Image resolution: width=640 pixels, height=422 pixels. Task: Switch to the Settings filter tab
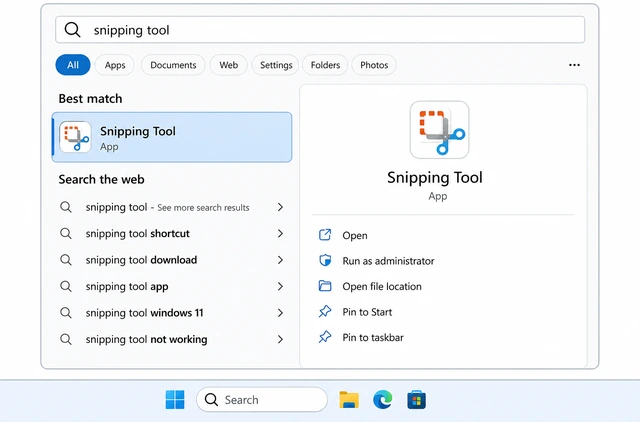(x=276, y=65)
